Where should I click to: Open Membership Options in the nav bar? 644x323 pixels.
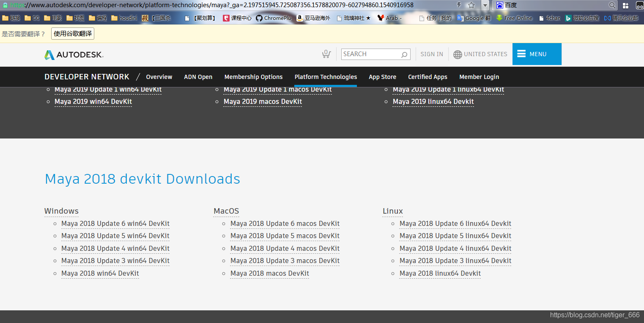tap(254, 77)
